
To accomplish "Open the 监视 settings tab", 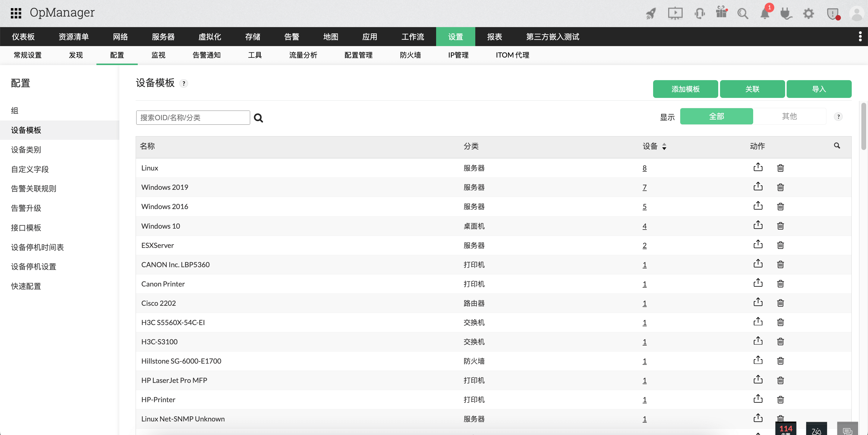I will [x=158, y=55].
